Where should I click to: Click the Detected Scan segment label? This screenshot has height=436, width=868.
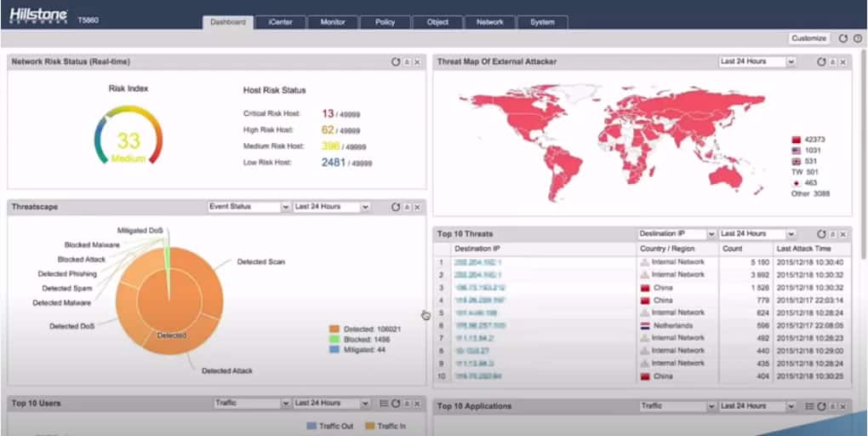coord(260,261)
